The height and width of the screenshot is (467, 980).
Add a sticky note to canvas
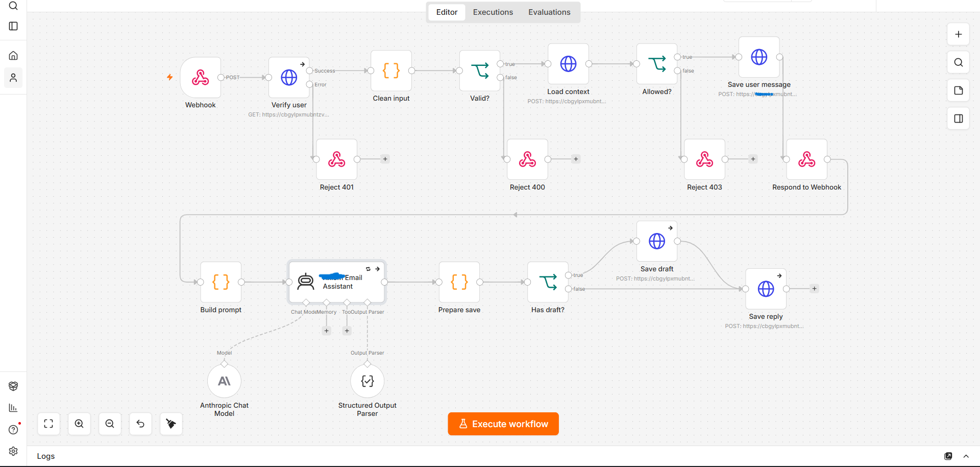(959, 90)
